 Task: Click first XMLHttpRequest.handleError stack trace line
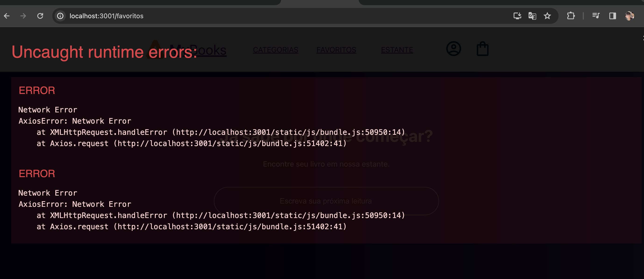tap(220, 132)
